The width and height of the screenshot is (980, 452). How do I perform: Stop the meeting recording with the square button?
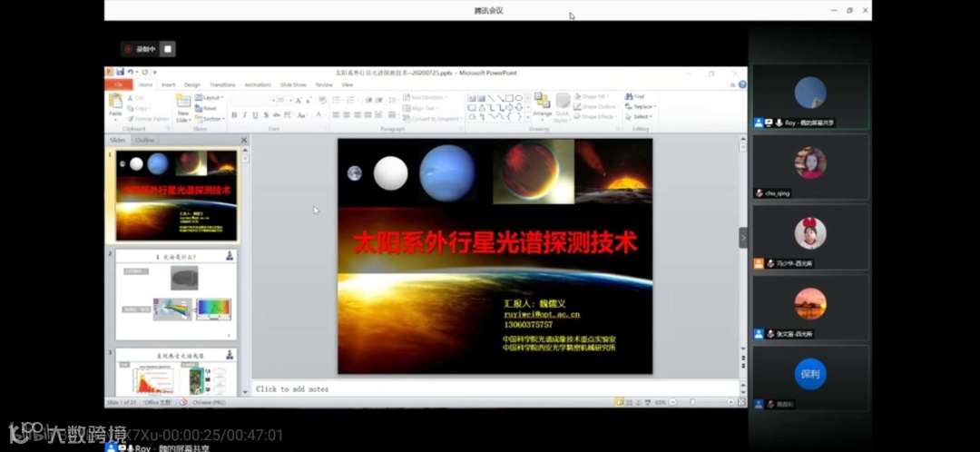tap(168, 49)
